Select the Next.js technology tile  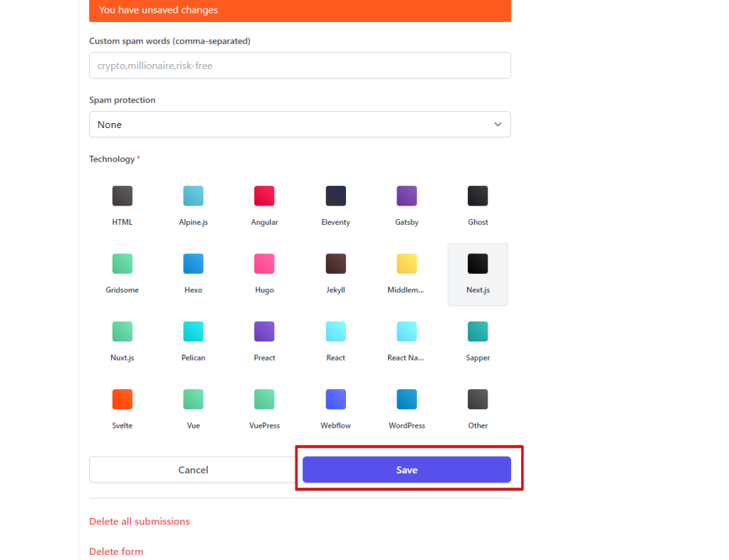(x=478, y=273)
